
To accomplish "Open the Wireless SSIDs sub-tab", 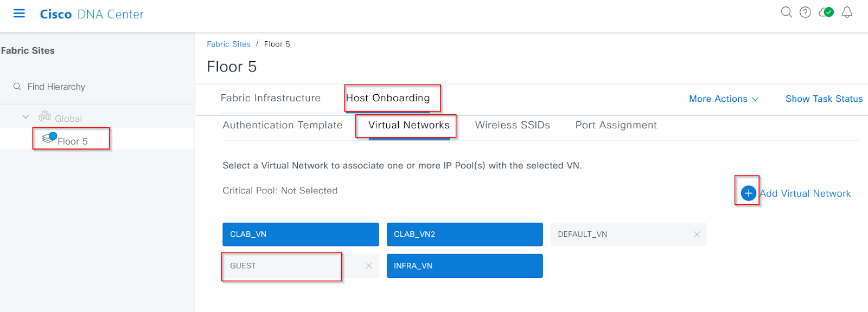I will click(x=513, y=125).
